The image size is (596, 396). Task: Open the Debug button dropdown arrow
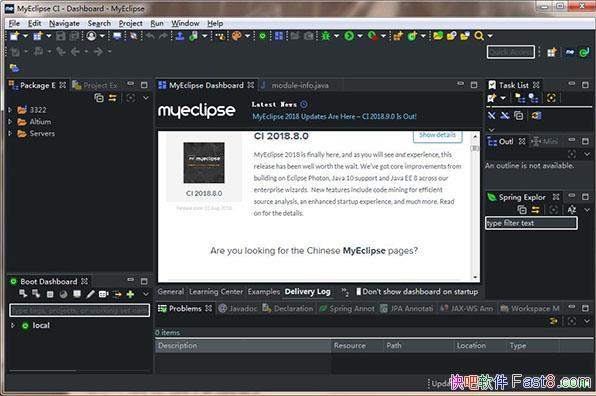point(336,36)
